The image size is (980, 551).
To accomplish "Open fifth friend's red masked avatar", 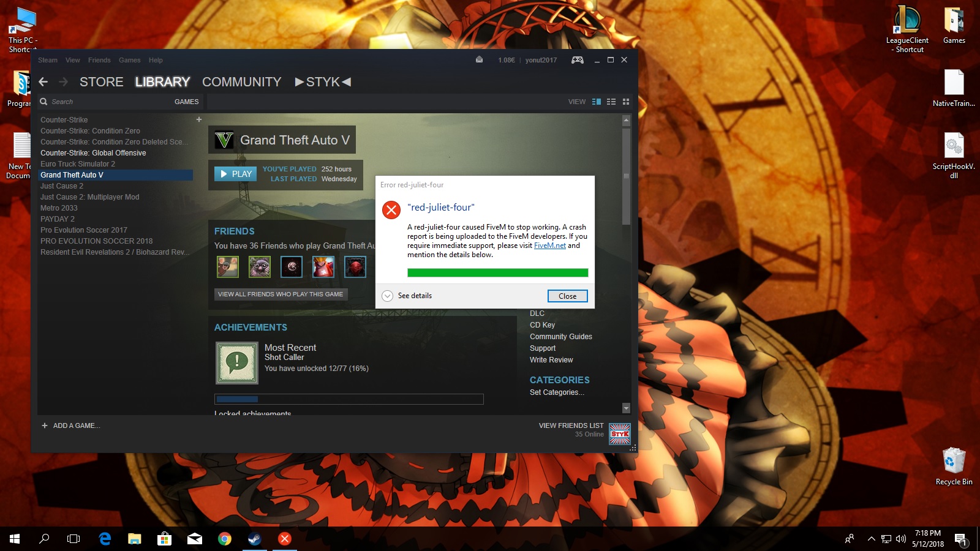I will (355, 267).
